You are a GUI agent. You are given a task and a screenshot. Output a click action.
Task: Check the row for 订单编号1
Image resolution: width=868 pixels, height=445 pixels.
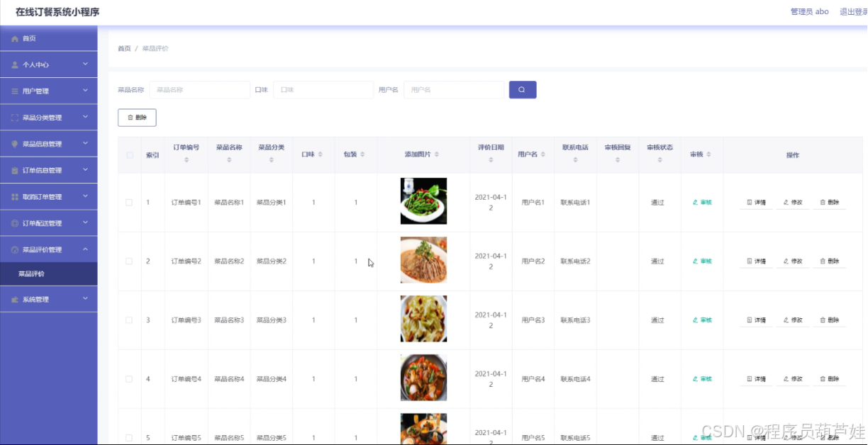(x=129, y=203)
